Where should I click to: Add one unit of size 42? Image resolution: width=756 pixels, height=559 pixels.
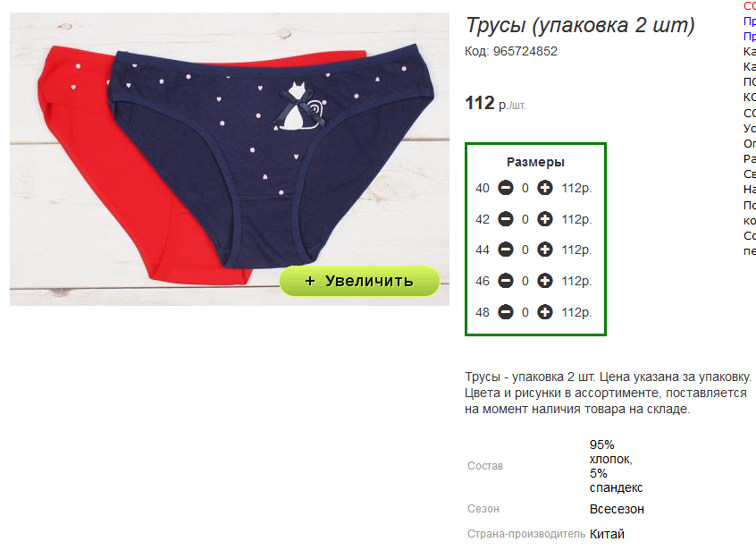(x=545, y=219)
